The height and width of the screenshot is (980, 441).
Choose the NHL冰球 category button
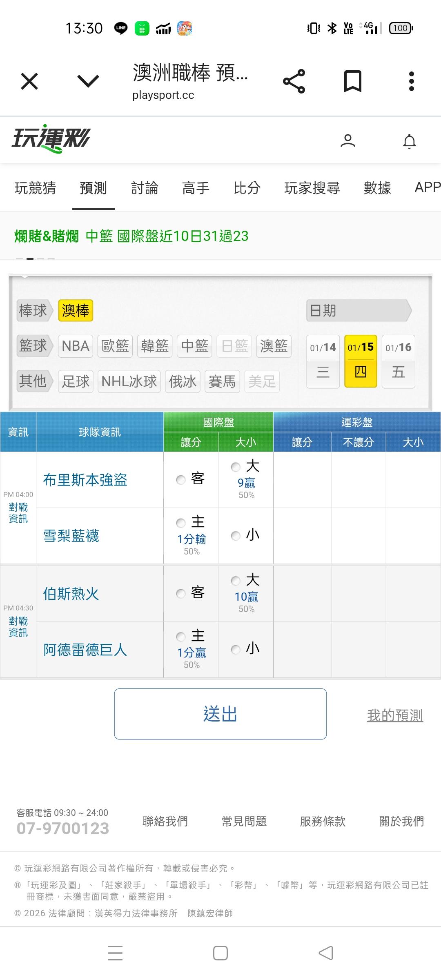[x=129, y=381]
